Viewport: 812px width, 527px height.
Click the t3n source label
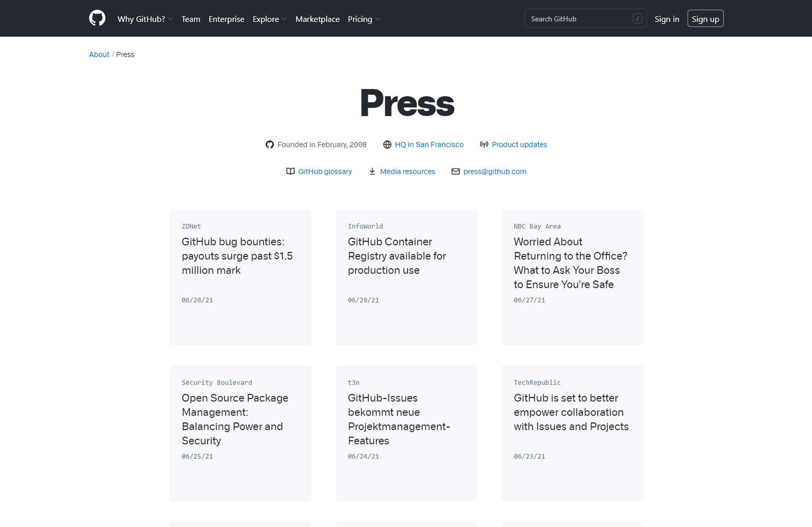[x=354, y=383]
